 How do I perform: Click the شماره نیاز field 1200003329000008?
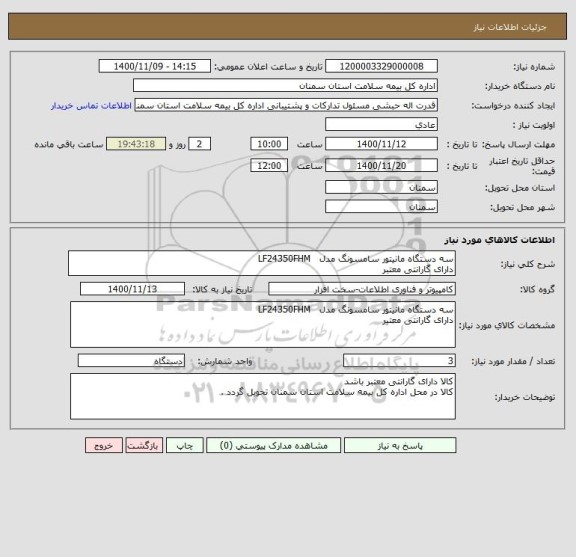tap(381, 67)
